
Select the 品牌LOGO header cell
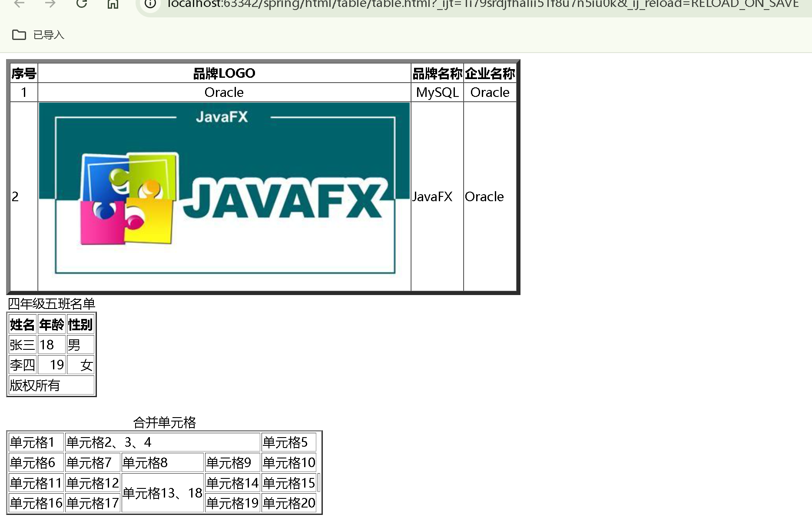(224, 73)
